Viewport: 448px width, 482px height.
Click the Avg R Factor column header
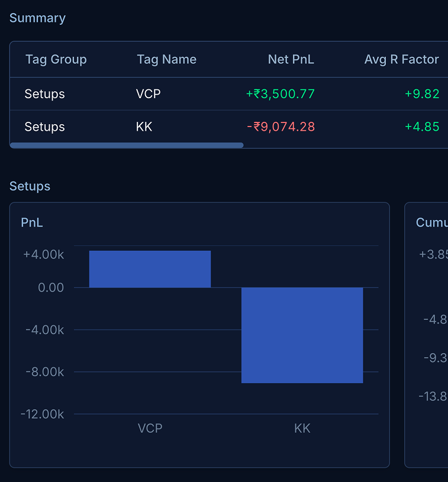tap(401, 59)
